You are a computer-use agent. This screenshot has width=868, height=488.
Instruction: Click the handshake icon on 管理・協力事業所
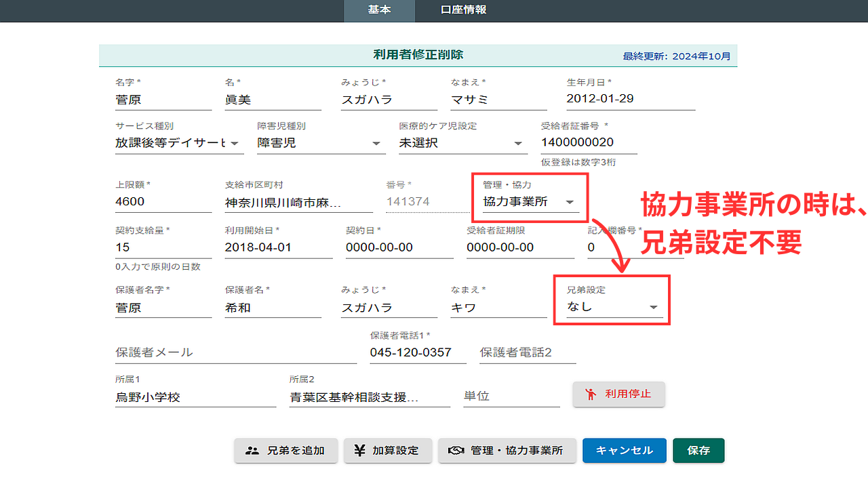tap(456, 450)
